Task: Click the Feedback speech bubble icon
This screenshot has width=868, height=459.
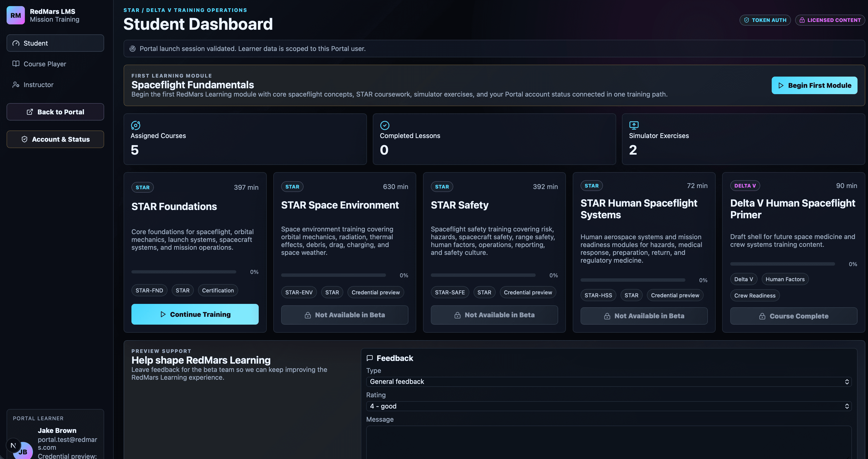Action: (x=370, y=358)
